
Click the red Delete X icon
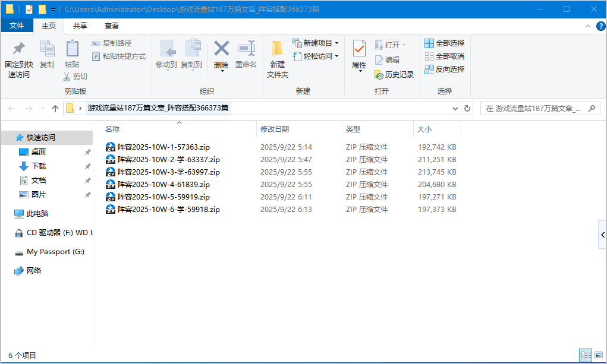pyautogui.click(x=221, y=49)
